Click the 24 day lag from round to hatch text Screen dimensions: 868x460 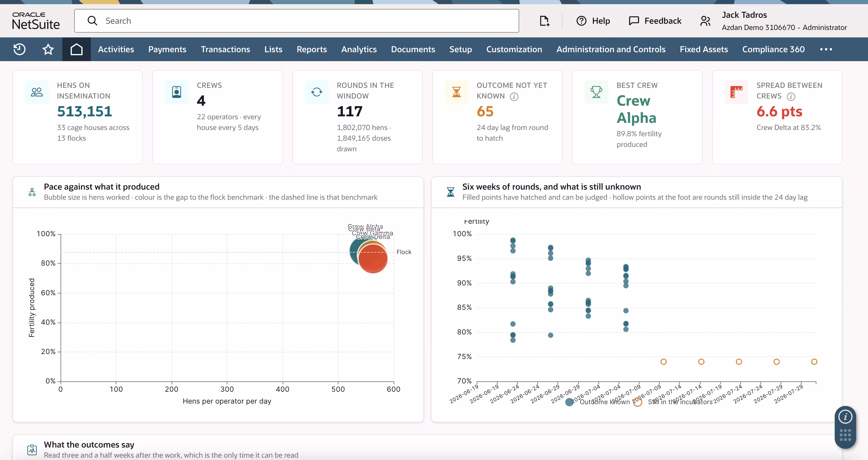[512, 133]
